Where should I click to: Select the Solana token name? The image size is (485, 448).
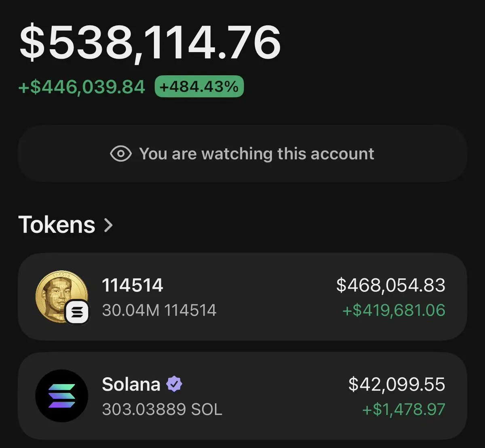coord(131,385)
